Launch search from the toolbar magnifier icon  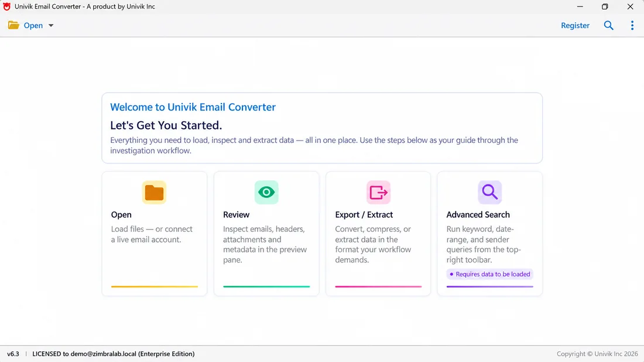tap(609, 25)
